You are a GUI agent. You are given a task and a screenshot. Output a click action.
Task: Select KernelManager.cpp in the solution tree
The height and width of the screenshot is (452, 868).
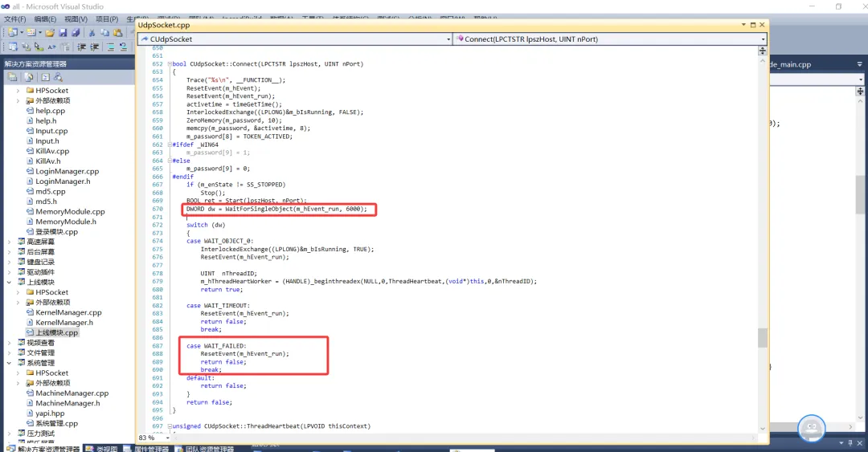(68, 312)
